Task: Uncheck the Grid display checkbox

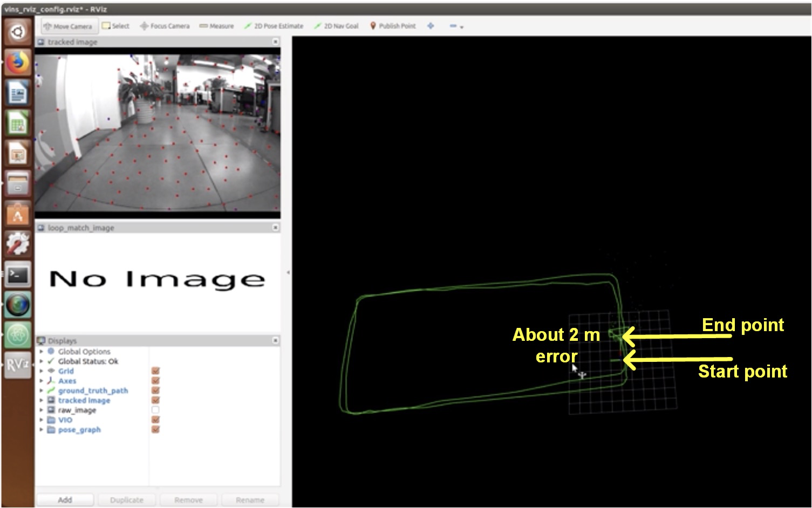Action: pyautogui.click(x=155, y=371)
